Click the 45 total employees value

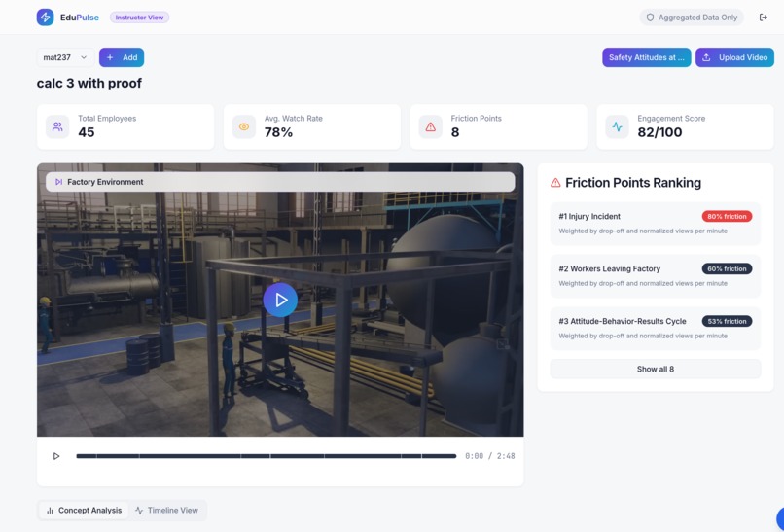coord(86,132)
